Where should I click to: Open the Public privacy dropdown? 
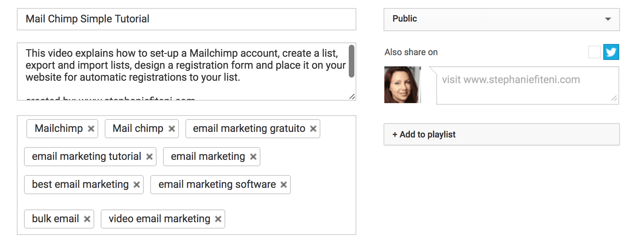pos(502,20)
